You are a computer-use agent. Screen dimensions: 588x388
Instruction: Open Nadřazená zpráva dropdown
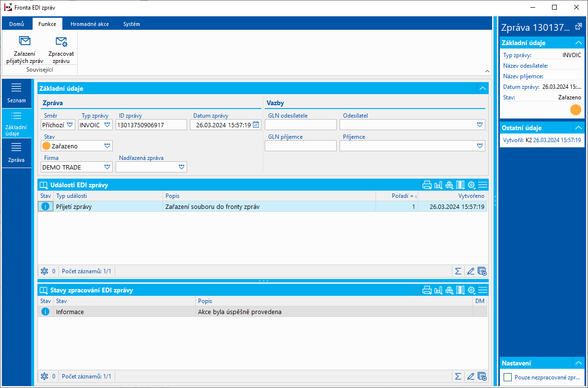pyautogui.click(x=181, y=167)
